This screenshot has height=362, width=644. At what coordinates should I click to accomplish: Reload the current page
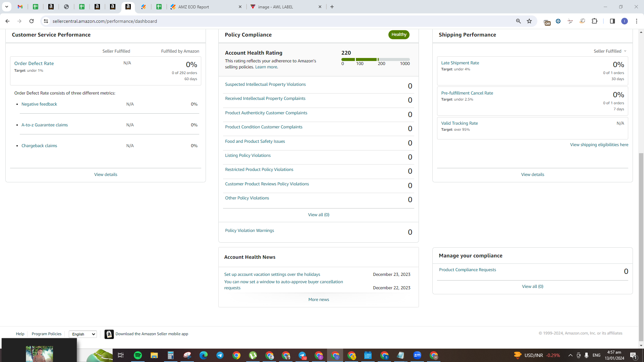coord(32,21)
